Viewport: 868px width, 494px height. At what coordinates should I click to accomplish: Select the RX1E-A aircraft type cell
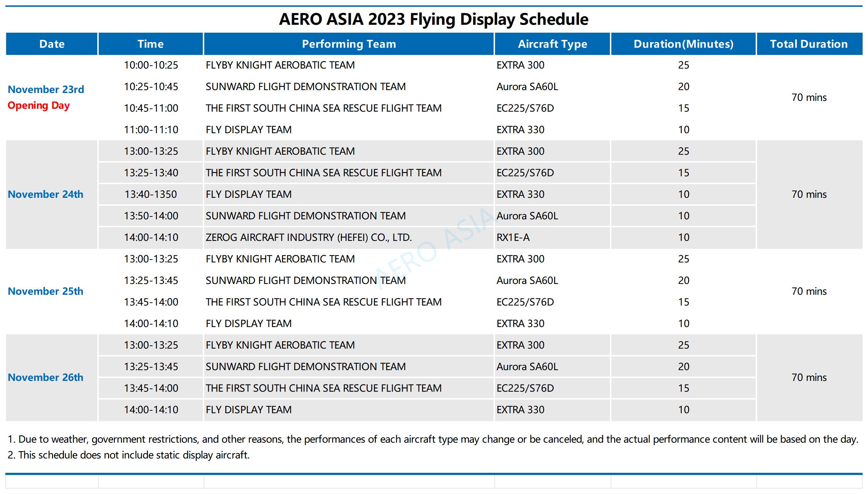[x=552, y=237]
